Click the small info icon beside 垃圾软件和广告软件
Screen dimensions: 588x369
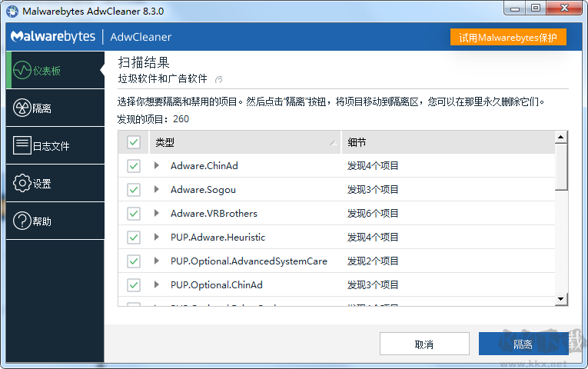tap(218, 79)
